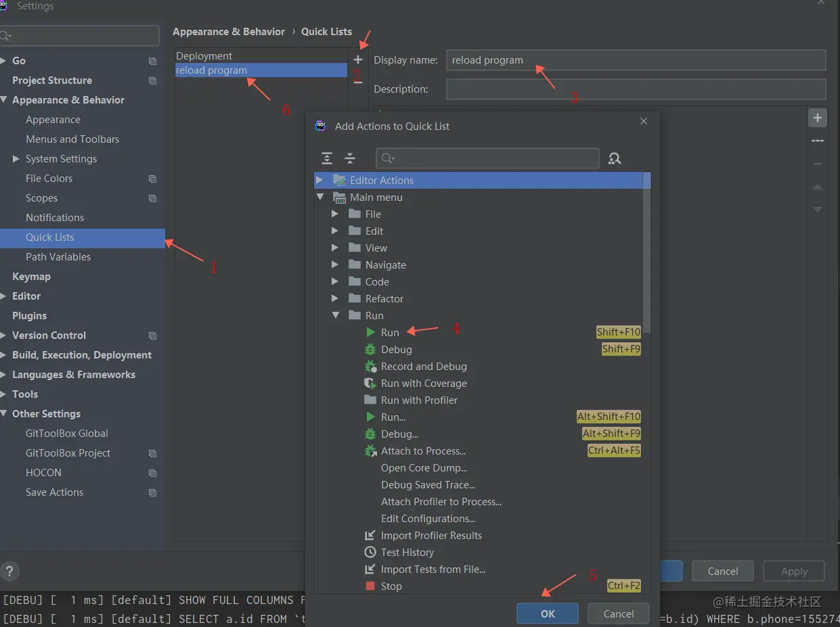This screenshot has width=840, height=627.
Task: Click the plus icon to add a quick list
Action: pos(358,60)
